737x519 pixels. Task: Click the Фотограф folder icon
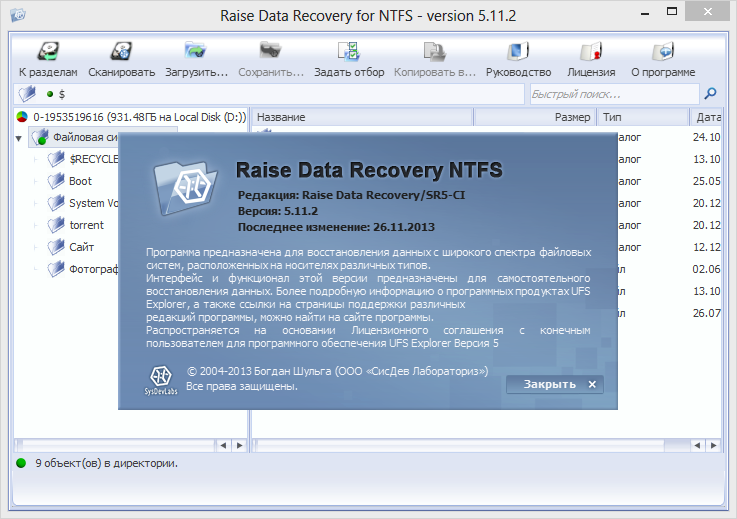55,269
